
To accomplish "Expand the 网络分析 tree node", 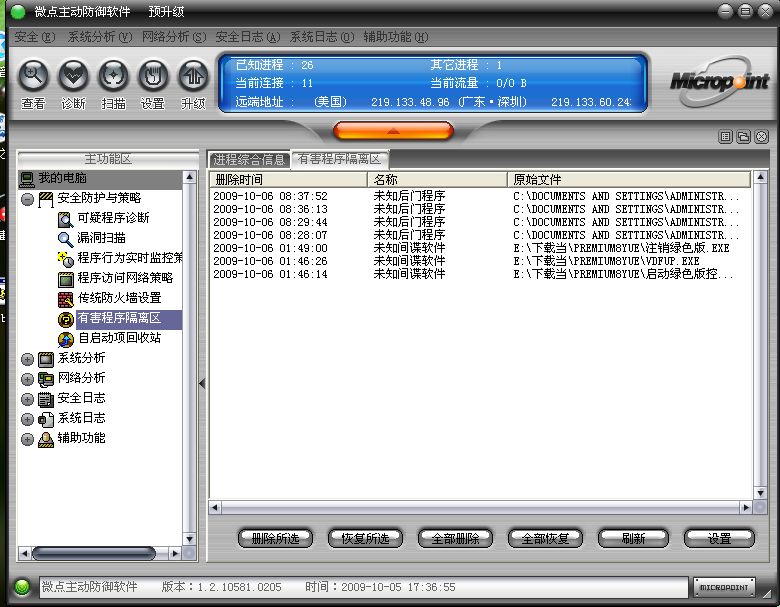I will [27, 380].
